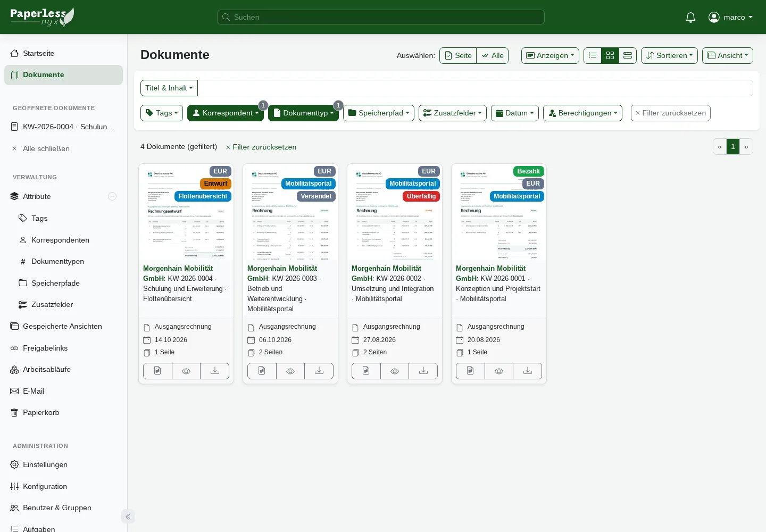Screen dimensions: 766x532
Task: Open Papierkorb in the sidebar
Action: point(64,412)
